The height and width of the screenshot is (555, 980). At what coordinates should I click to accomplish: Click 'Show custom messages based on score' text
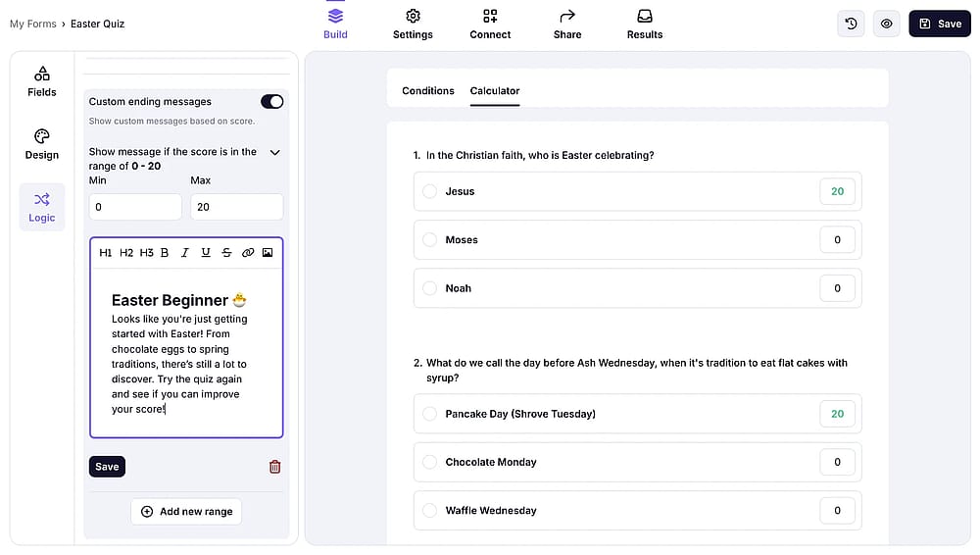[171, 122]
